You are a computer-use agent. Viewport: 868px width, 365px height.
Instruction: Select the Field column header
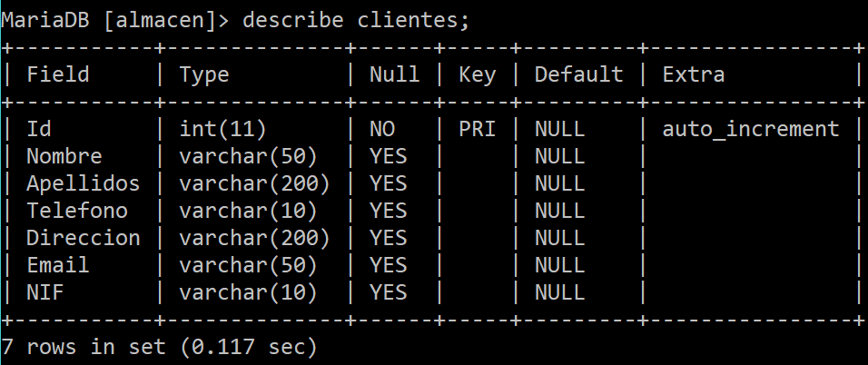tap(58, 74)
